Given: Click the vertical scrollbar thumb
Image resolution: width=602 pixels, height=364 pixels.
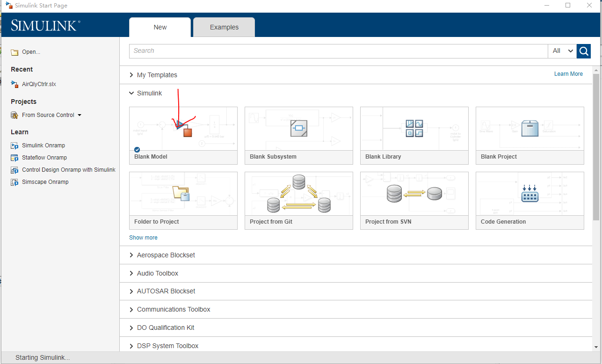Looking at the screenshot, I should pyautogui.click(x=596, y=146).
